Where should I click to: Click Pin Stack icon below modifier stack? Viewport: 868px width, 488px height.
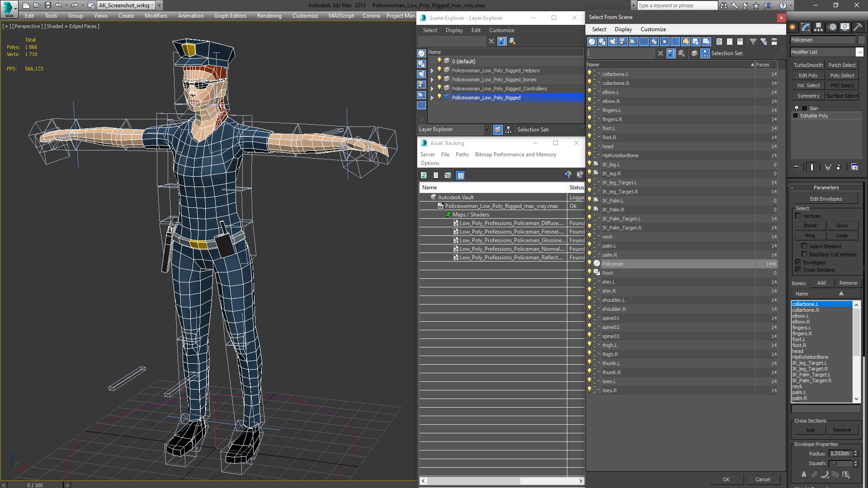[x=796, y=167]
